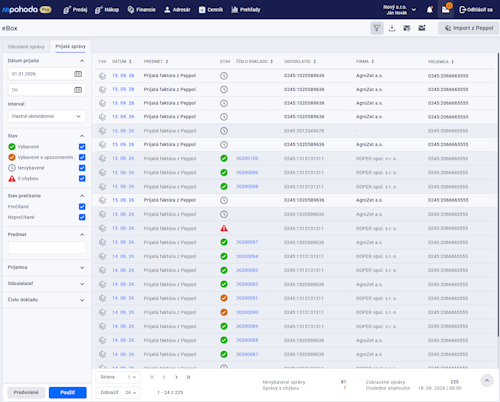Click the download messages icon in toolbar
This screenshot has height=402, width=500.
pos(392,28)
